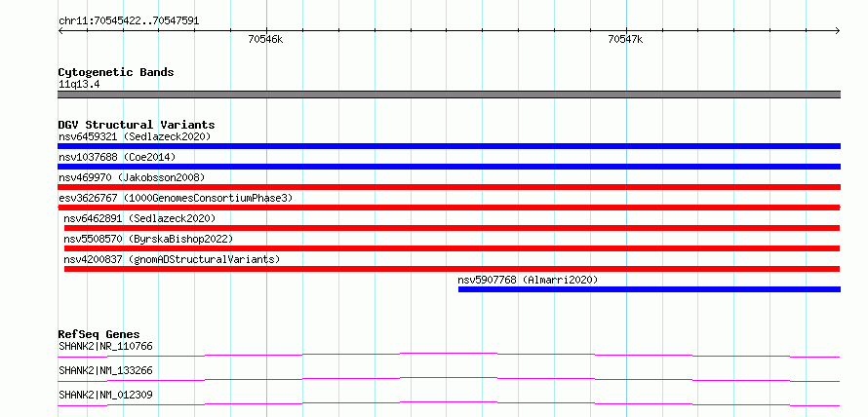868x417 pixels.
Task: Open the nsv469970 (Jakobsson2008) variant label
Action: [x=132, y=177]
